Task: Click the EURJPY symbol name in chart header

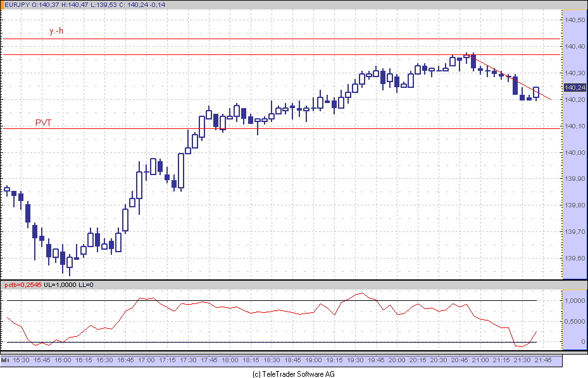Action: 17,5
